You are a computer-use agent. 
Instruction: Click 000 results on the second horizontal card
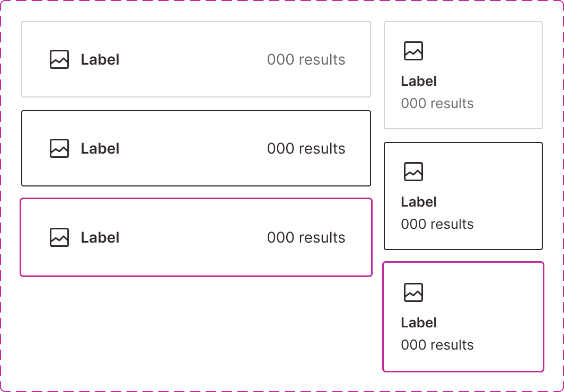pos(306,148)
